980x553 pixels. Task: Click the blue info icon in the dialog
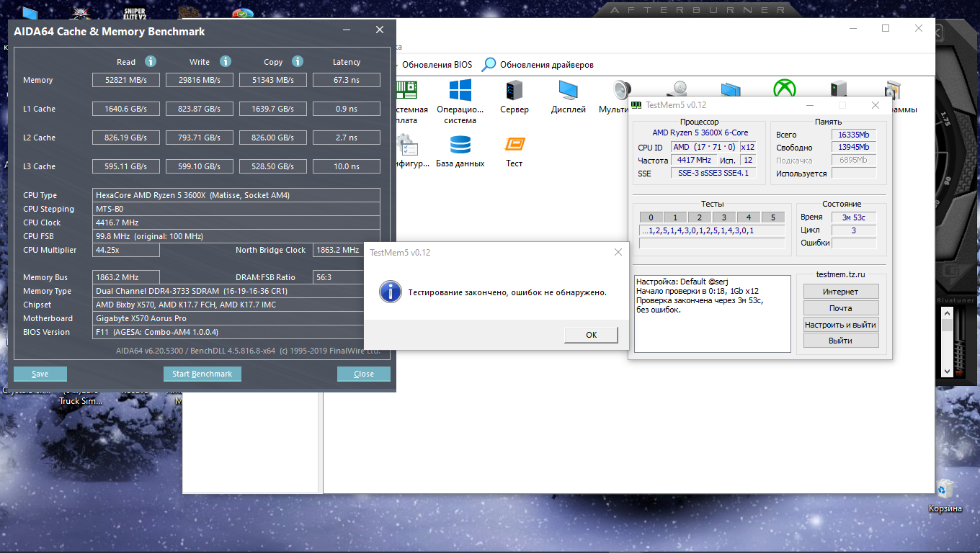coord(391,292)
